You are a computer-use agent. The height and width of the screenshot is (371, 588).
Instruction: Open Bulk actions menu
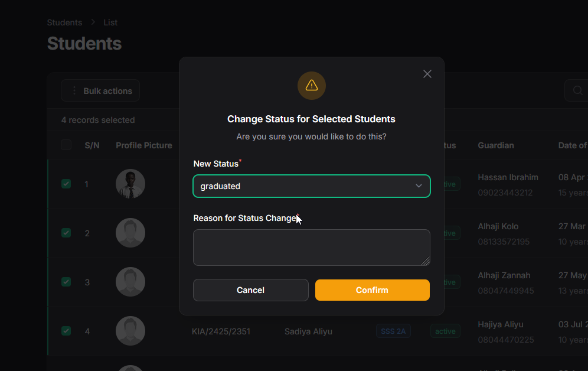[100, 91]
